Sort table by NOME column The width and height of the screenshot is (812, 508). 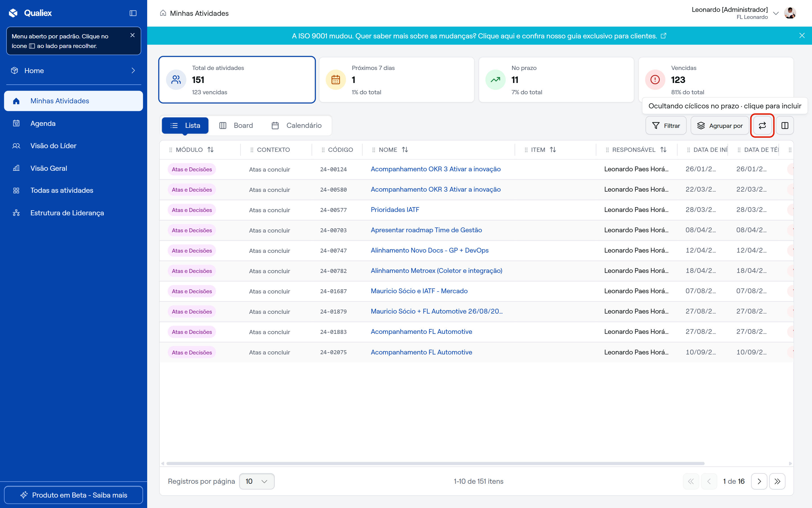405,150
